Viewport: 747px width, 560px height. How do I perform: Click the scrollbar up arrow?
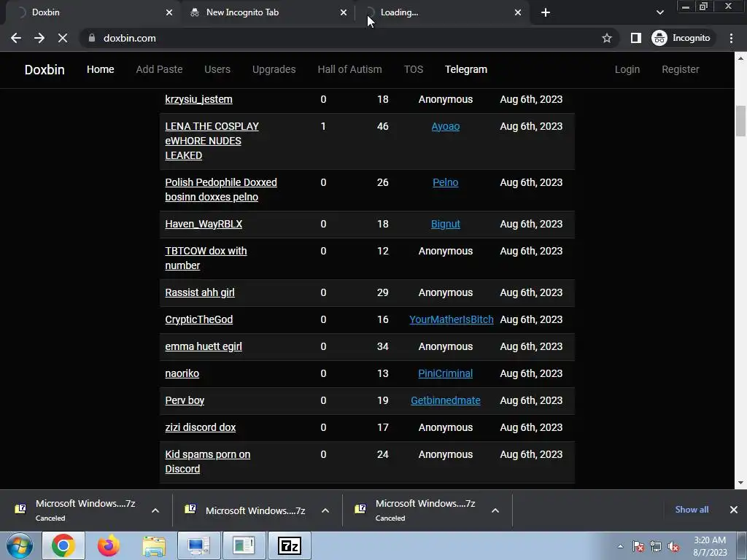[x=740, y=58]
